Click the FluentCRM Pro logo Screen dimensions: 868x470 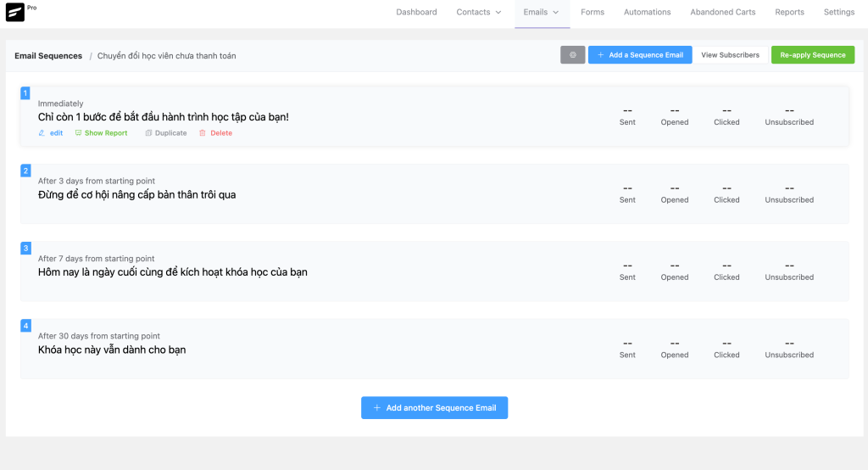(x=15, y=12)
